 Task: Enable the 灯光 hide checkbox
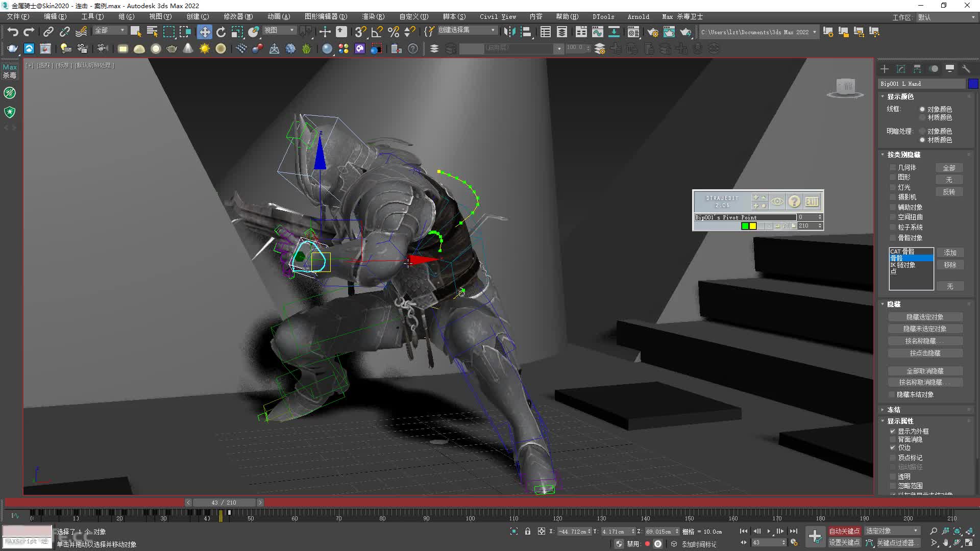(893, 187)
